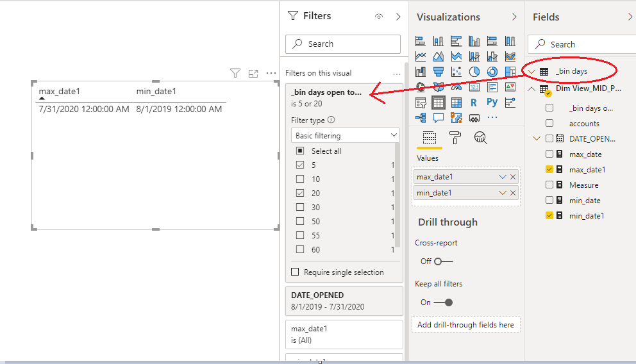The width and height of the screenshot is (636, 364).
Task: Collapse the Filters pane
Action: (398, 17)
